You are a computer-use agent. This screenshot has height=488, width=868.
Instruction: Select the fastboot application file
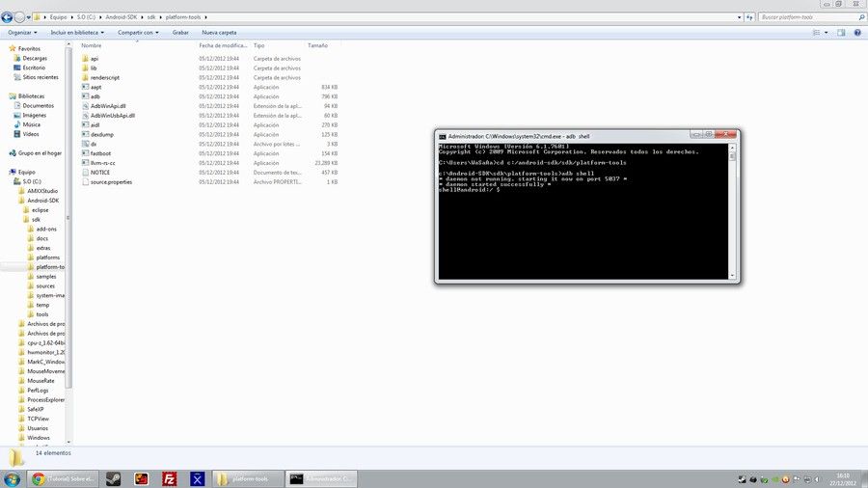pyautogui.click(x=100, y=153)
